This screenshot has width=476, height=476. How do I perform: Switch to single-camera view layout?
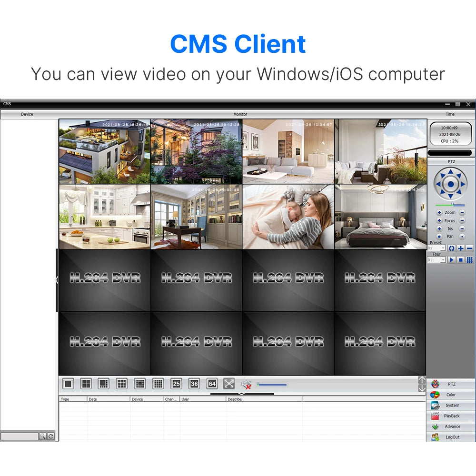coord(68,384)
